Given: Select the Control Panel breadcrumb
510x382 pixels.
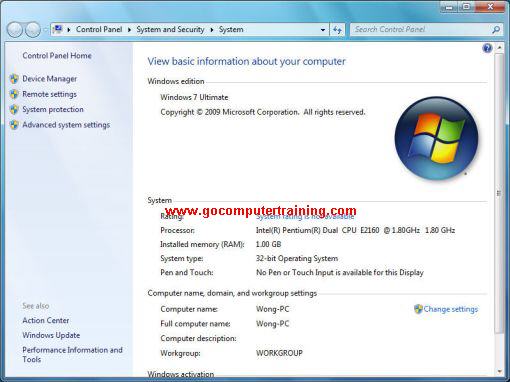Looking at the screenshot, I should pyautogui.click(x=99, y=29).
